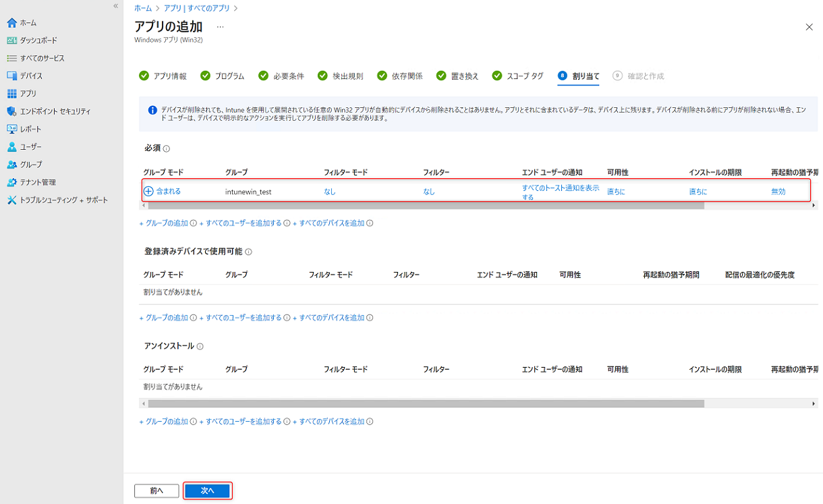The image size is (823, 504).
Task: Click the 含まれる group mode plus icon
Action: click(148, 192)
